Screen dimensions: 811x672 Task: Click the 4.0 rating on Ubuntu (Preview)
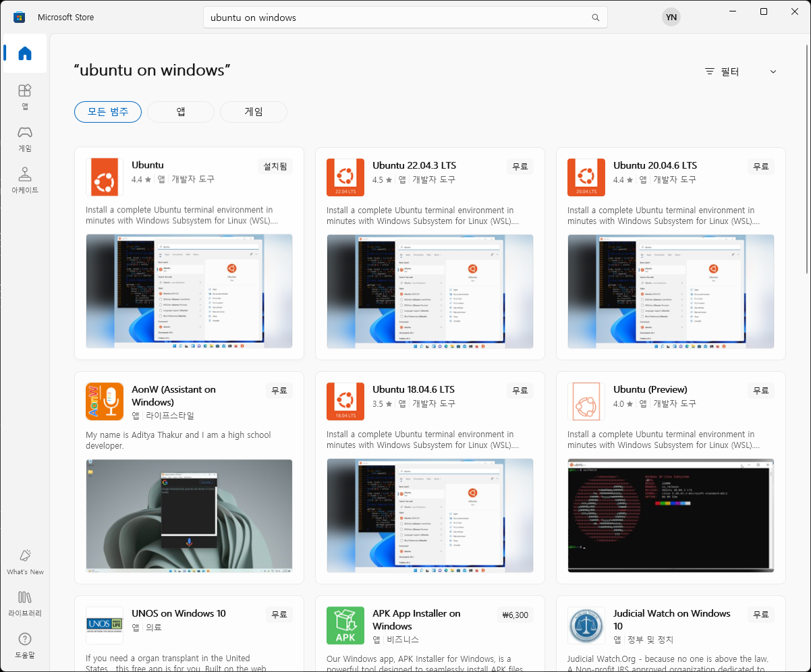623,403
